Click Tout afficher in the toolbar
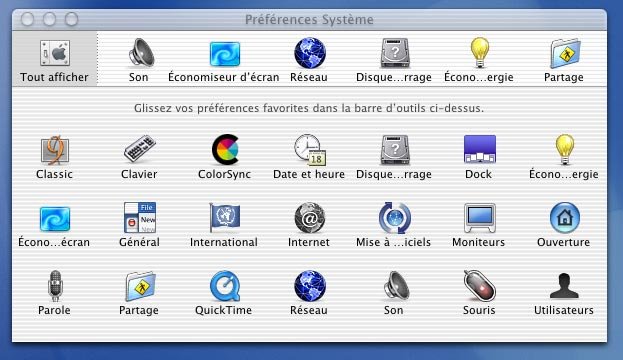 [54, 59]
